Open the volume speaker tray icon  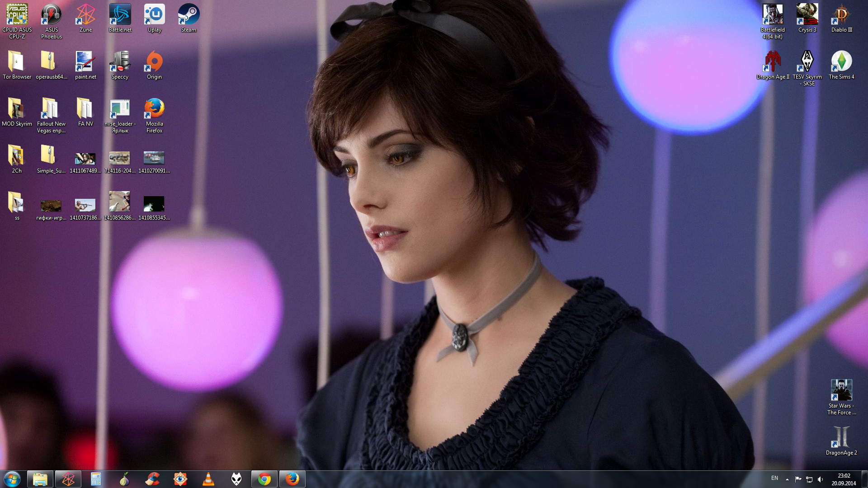coord(821,479)
